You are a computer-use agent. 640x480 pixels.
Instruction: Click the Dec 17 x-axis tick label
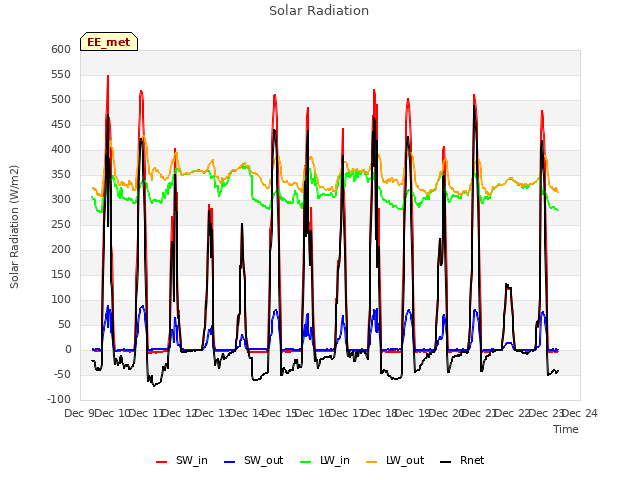click(x=347, y=413)
